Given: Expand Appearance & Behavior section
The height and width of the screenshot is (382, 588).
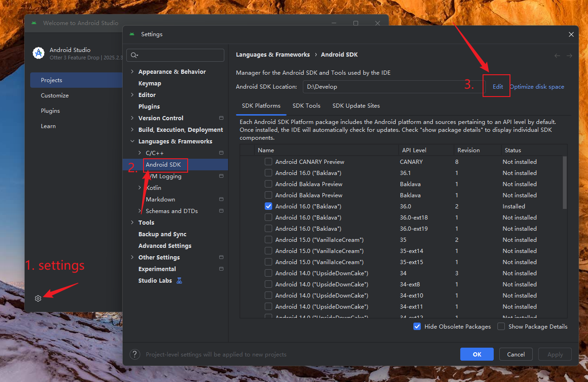Looking at the screenshot, I should pos(132,71).
